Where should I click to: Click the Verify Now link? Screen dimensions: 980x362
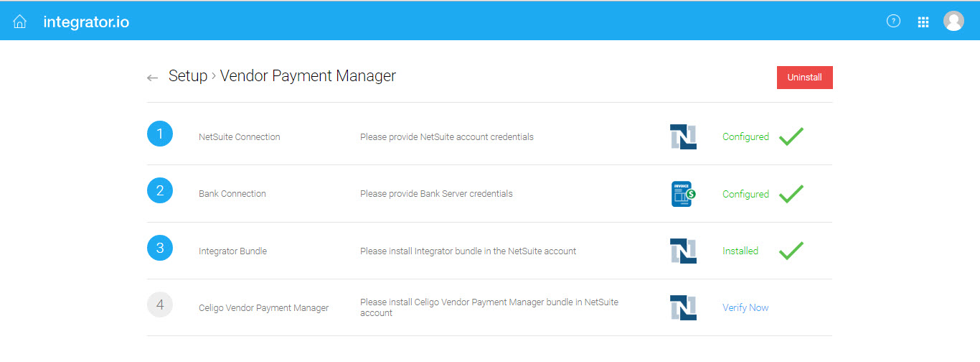(x=745, y=307)
